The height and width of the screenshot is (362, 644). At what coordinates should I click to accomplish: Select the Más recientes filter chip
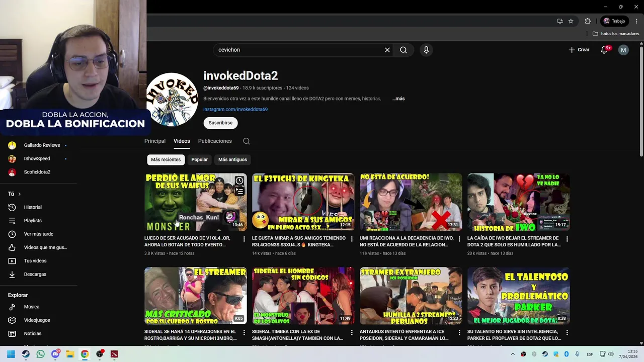166,159
